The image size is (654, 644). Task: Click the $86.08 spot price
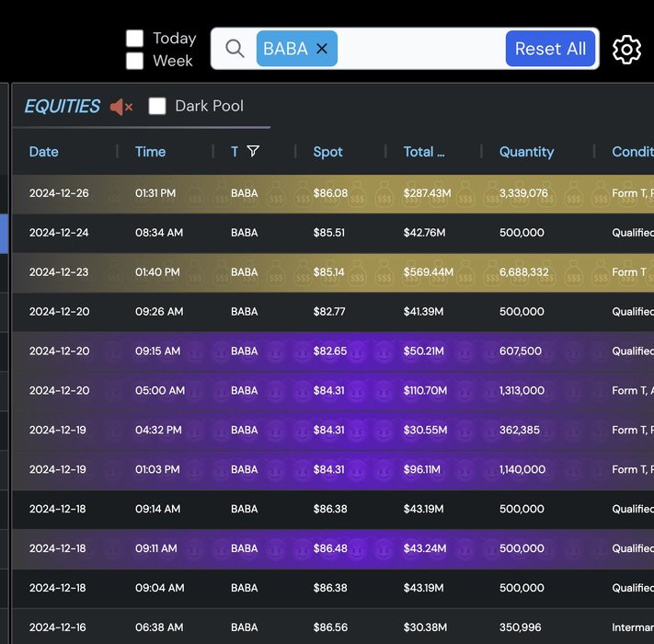coord(330,193)
